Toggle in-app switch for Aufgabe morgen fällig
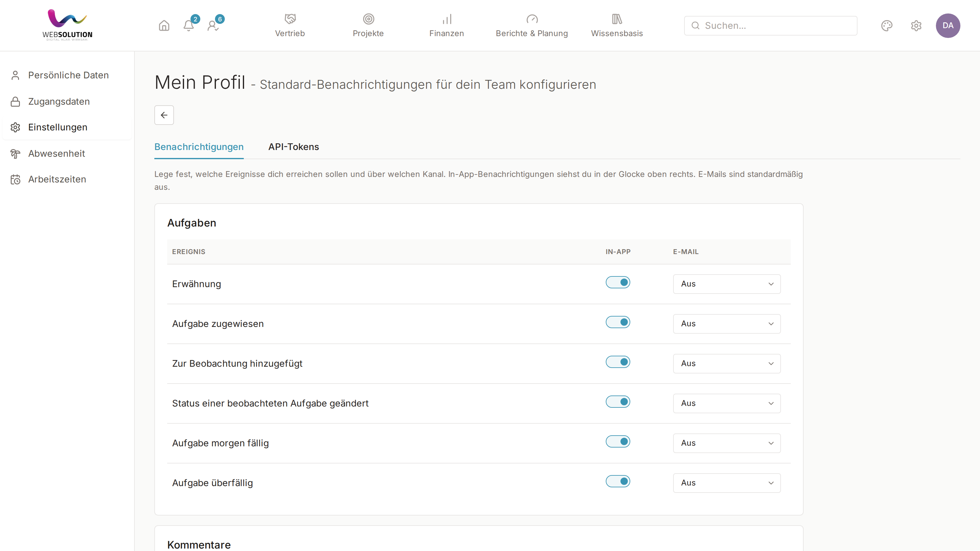Screen dimensions: 980x551 pyautogui.click(x=618, y=441)
